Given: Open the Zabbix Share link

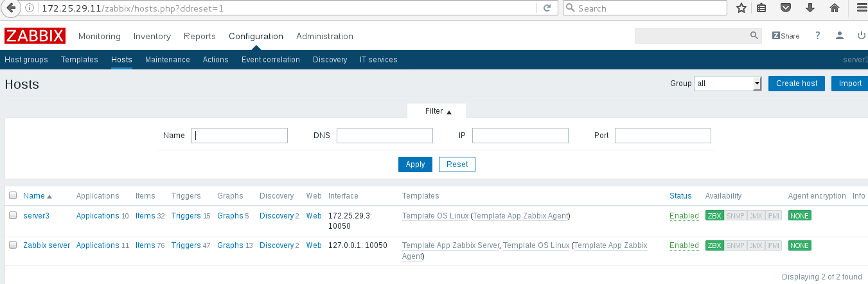Looking at the screenshot, I should tap(786, 36).
